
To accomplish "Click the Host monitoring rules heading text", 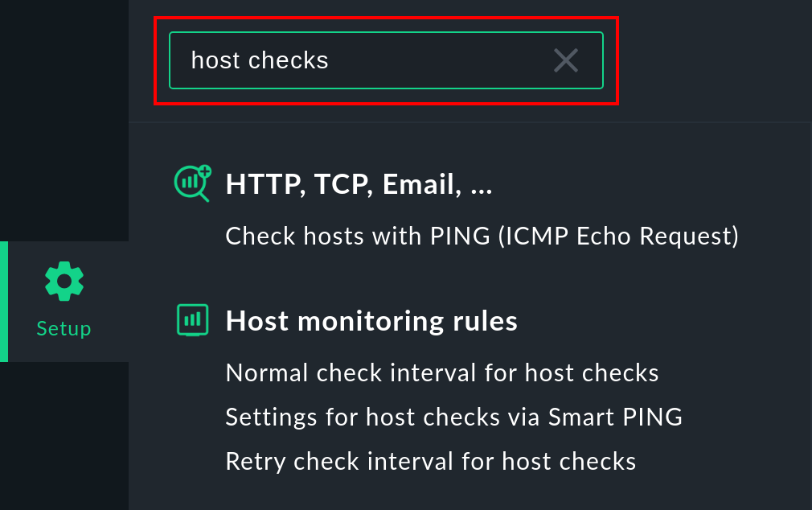I will [x=371, y=320].
